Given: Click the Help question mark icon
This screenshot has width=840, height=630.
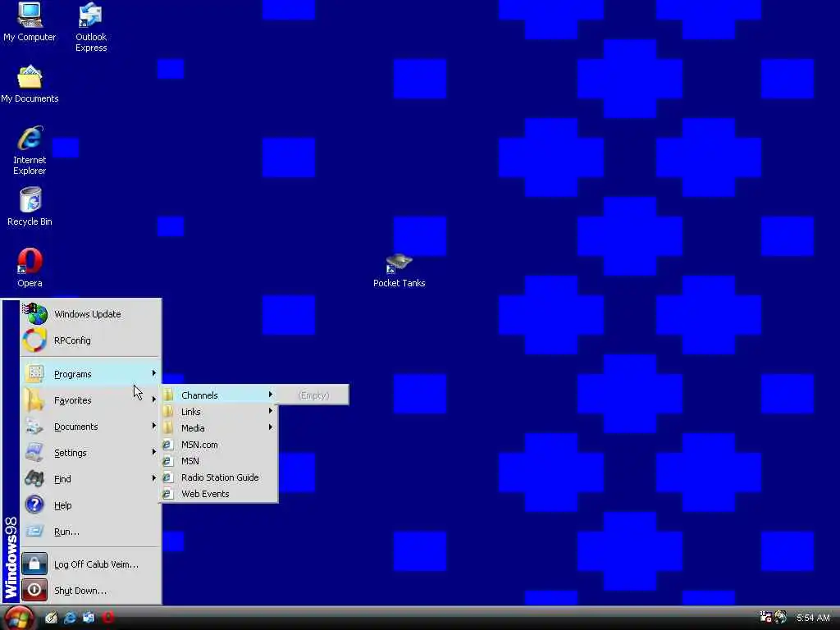Looking at the screenshot, I should [34, 504].
